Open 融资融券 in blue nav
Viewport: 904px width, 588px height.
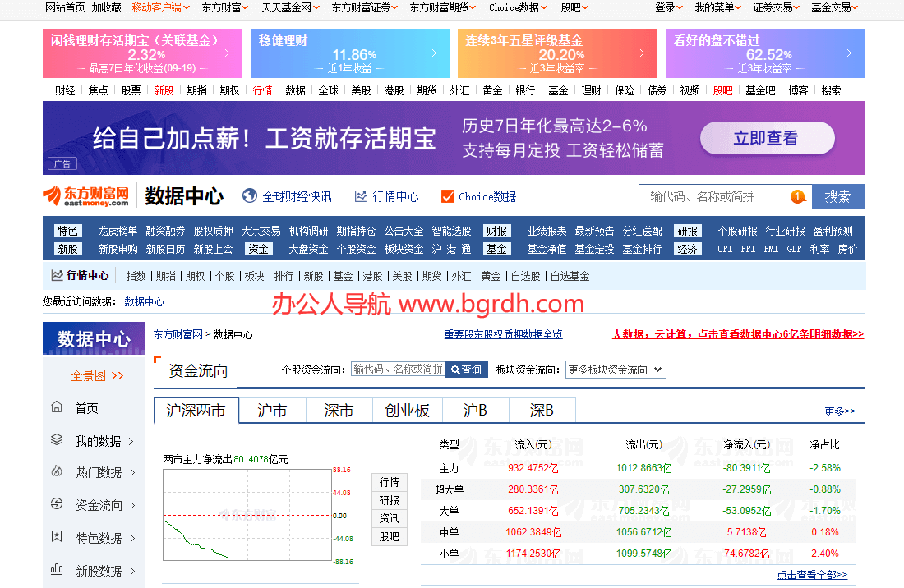pos(165,231)
